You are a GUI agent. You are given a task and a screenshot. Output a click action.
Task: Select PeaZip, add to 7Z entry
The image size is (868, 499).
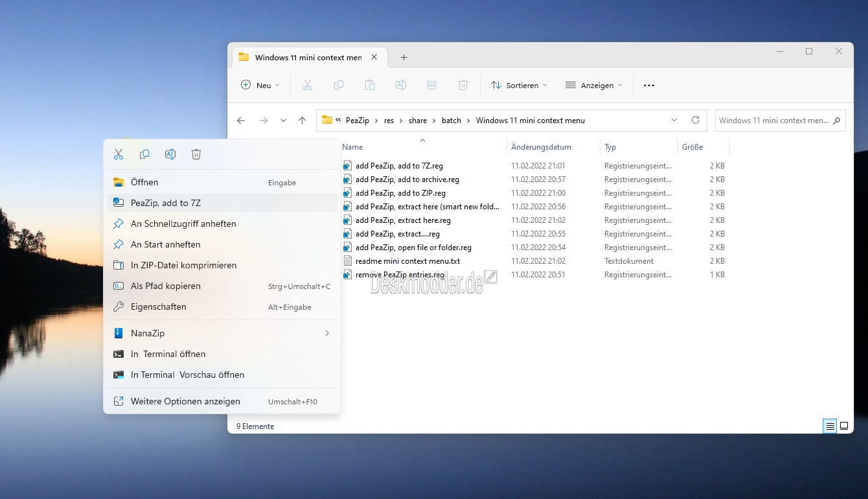pyautogui.click(x=222, y=203)
